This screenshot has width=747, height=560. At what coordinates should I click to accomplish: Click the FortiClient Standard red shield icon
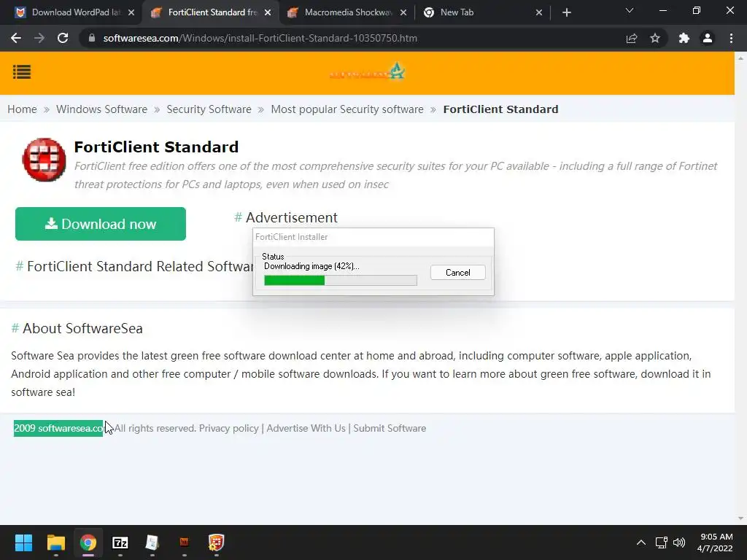tap(44, 160)
